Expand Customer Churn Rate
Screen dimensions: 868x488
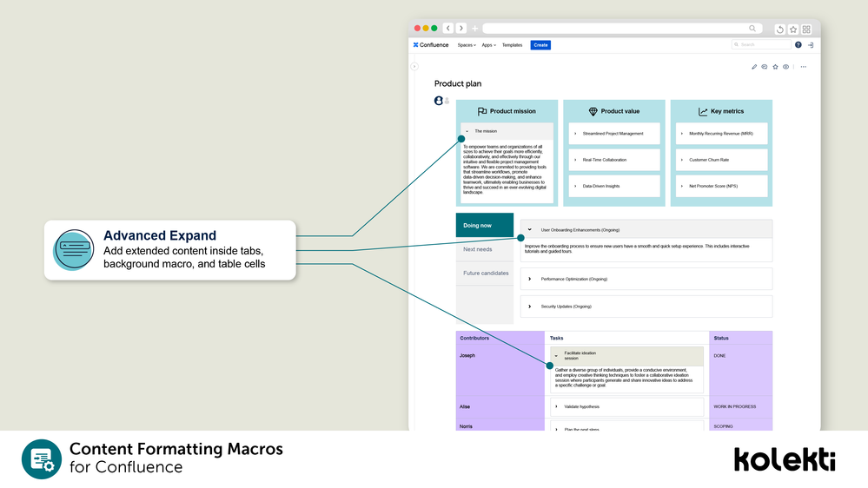click(721, 160)
